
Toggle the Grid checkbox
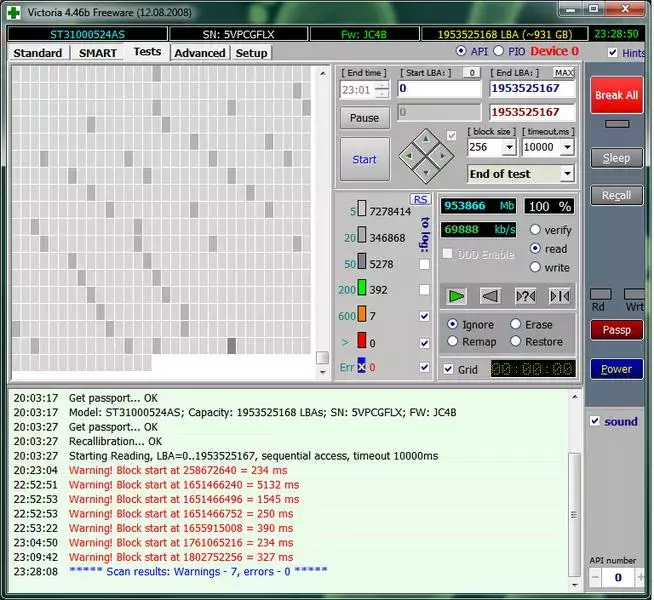(448, 369)
